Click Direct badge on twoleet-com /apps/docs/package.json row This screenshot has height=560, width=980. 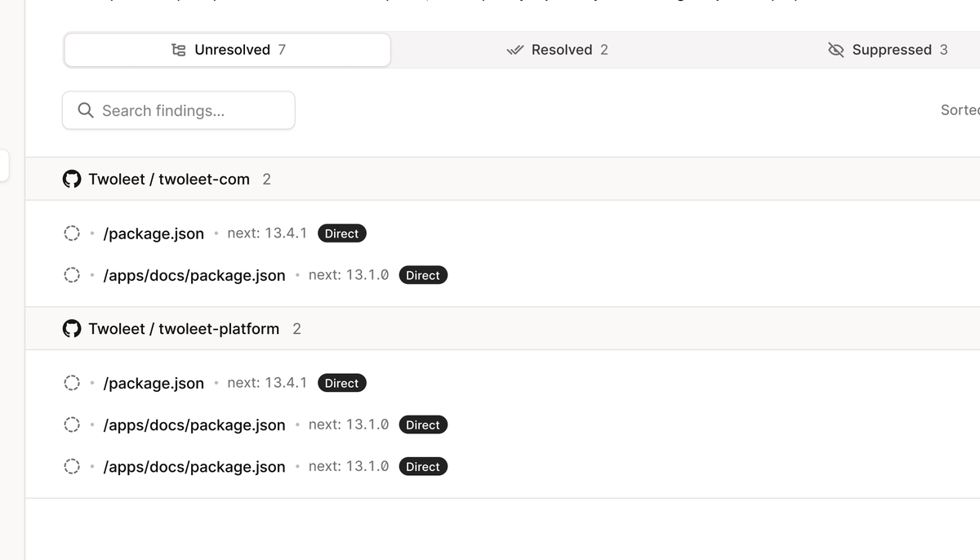(x=423, y=275)
